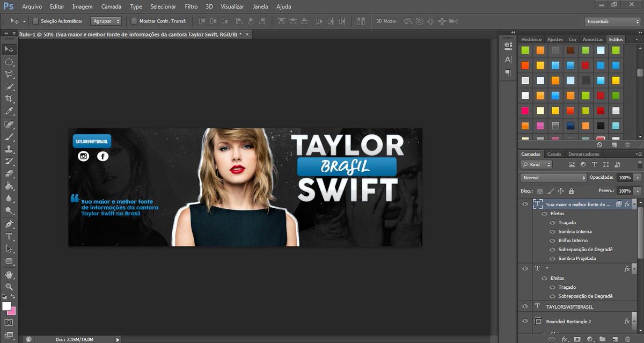Switch to the Demarcadores tab
Viewport: 644px width, 343px height.
pos(584,154)
